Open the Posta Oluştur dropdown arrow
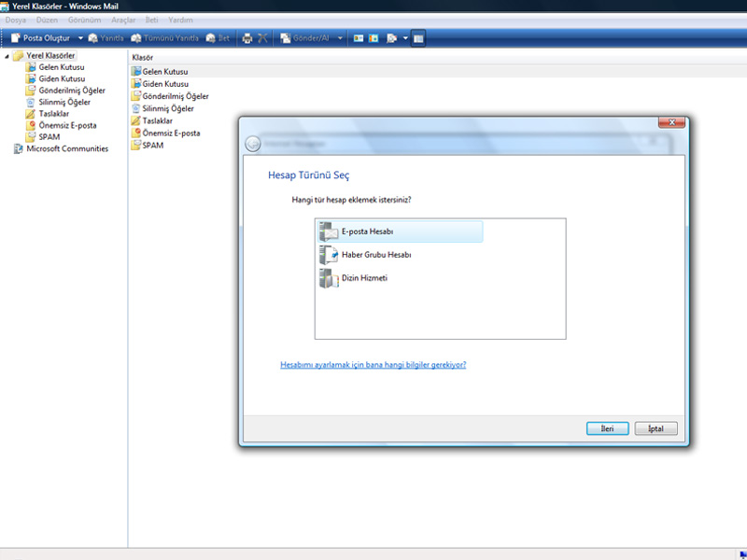Screen dimensions: 747x560 80,38
